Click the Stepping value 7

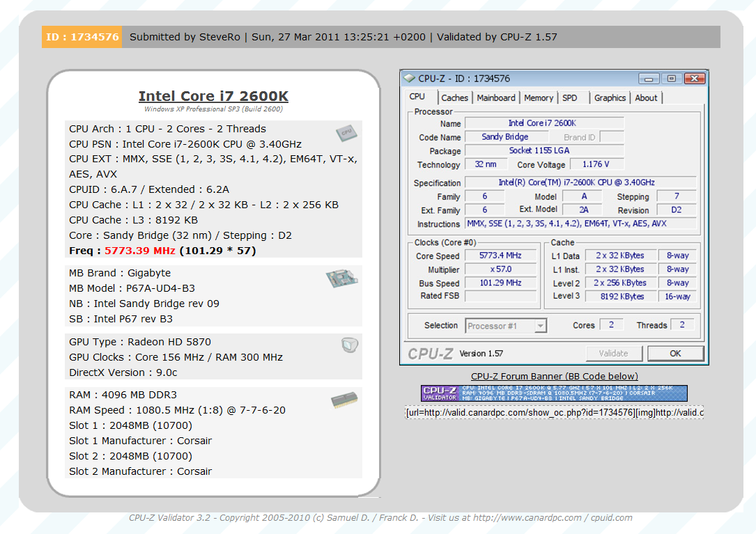[x=677, y=196]
